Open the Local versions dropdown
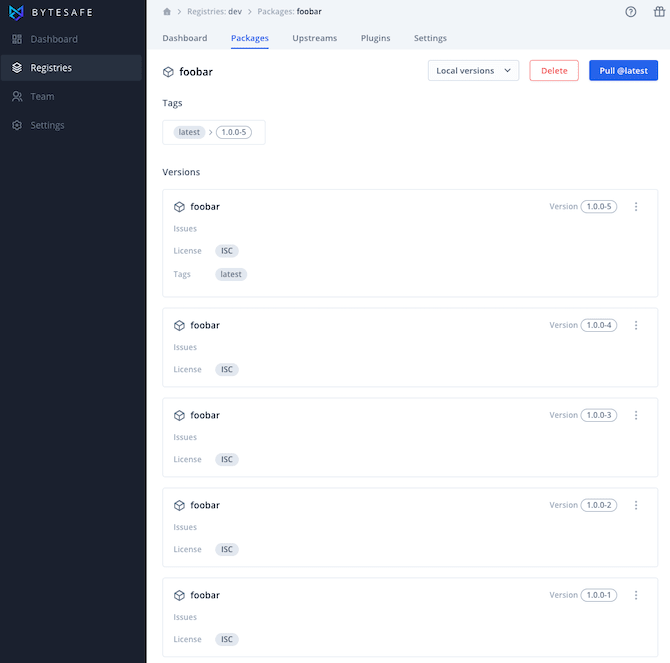The image size is (670, 663). click(473, 70)
